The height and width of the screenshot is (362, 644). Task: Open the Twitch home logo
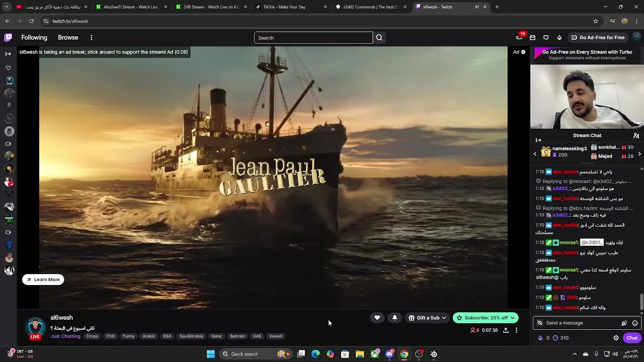pyautogui.click(x=8, y=37)
